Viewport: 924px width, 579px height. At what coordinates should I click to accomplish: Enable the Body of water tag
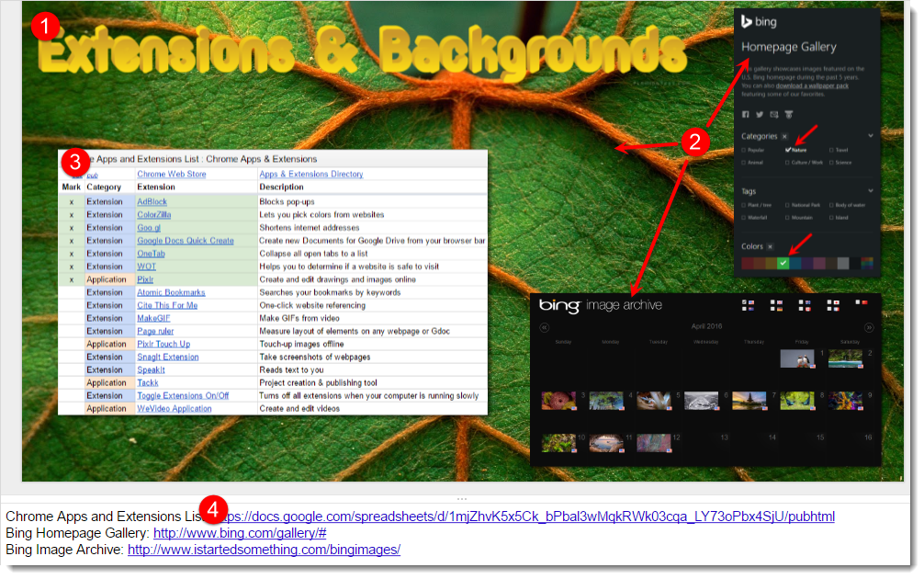(831, 205)
